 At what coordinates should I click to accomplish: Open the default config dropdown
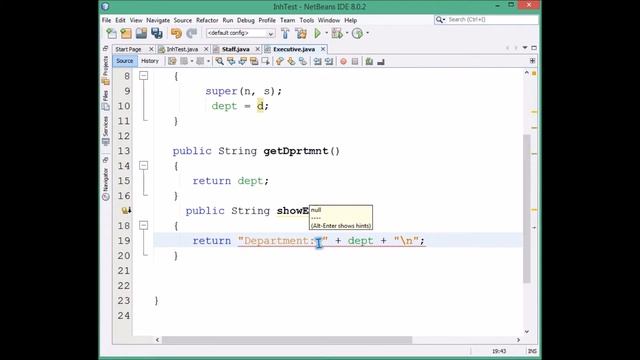(240, 33)
